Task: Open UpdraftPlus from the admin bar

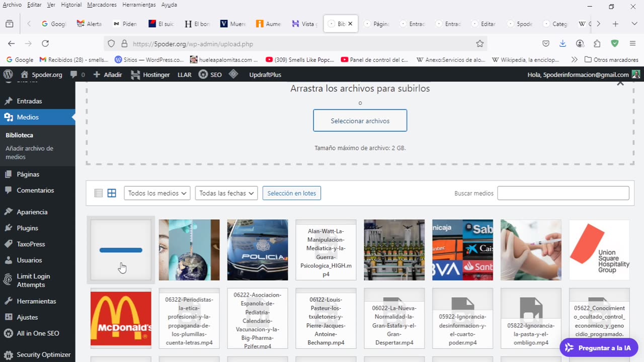Action: 265,74
